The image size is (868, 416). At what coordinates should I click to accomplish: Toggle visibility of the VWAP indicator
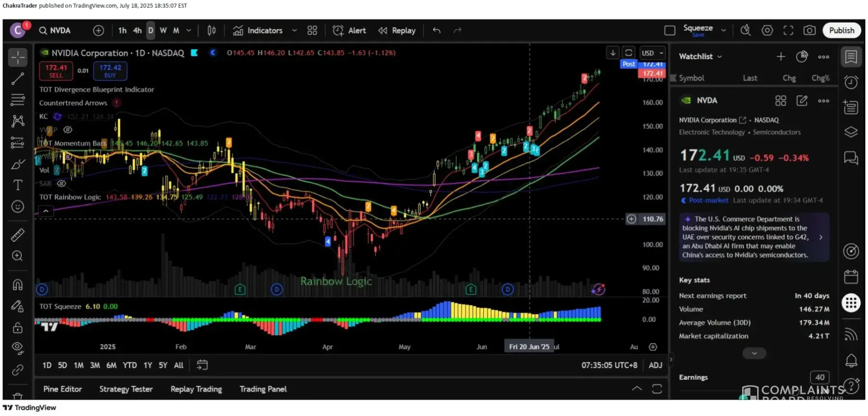[68, 130]
